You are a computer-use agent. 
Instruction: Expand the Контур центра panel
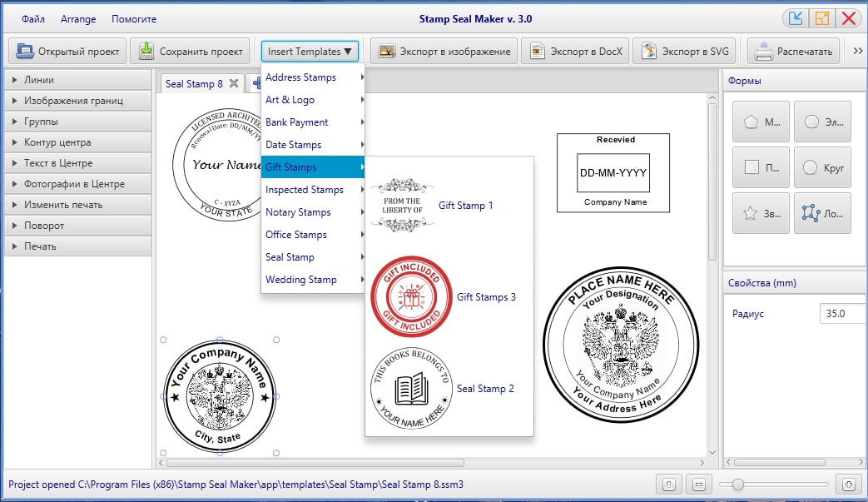coord(77,142)
